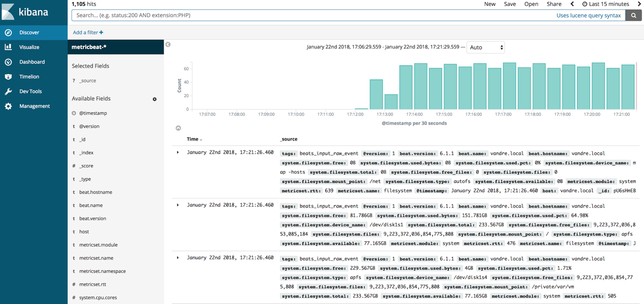This screenshot has width=644, height=304.
Task: Expand the second document row details
Action: click(x=178, y=205)
